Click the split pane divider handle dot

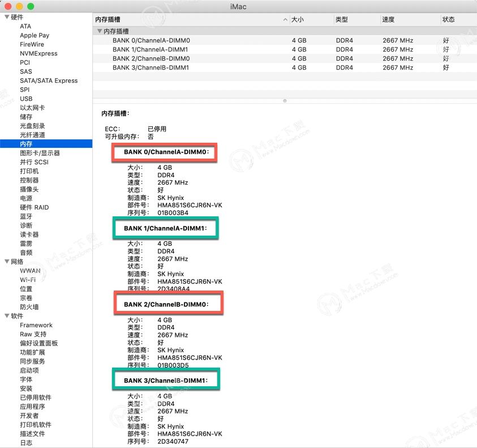point(285,101)
